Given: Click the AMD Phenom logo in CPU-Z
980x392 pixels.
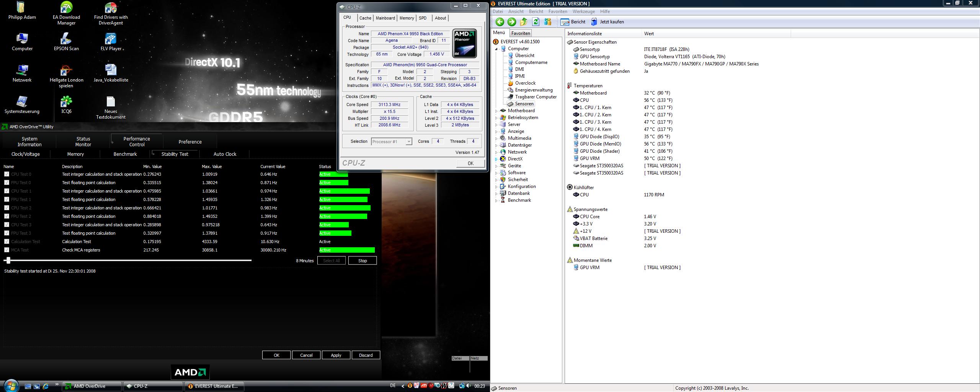Looking at the screenshot, I should [464, 43].
